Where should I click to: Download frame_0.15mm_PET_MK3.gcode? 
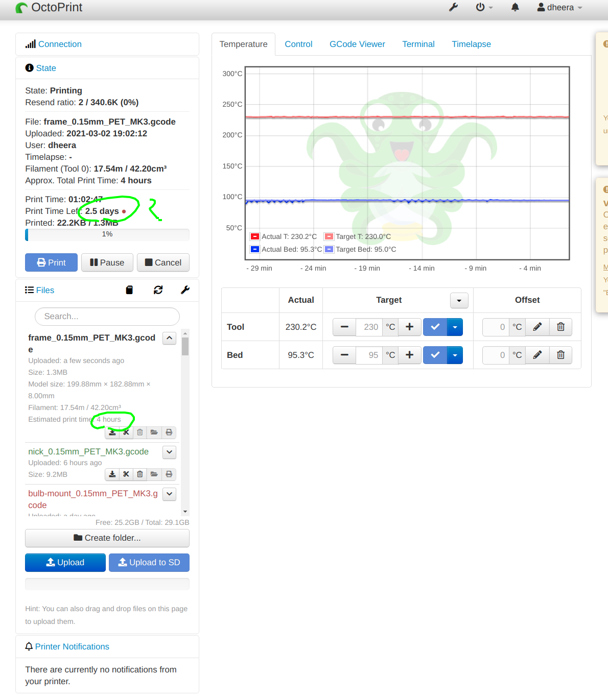point(112,432)
